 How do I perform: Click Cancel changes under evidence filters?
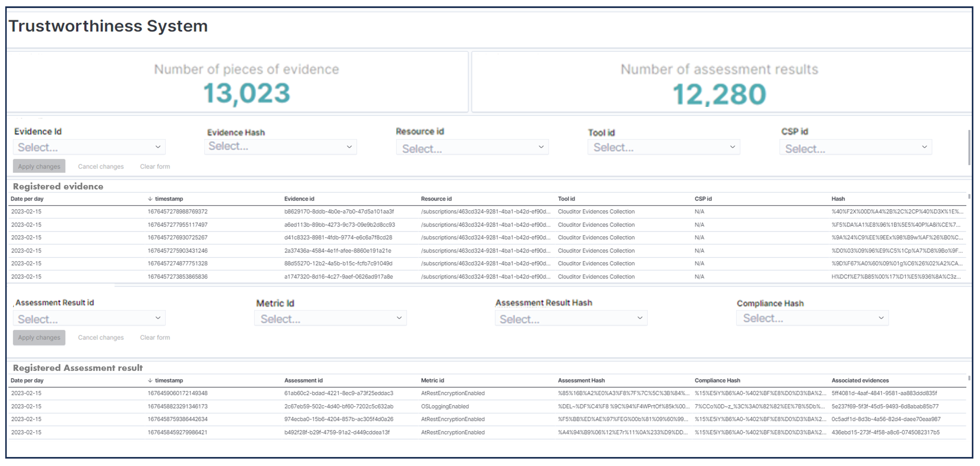[101, 166]
